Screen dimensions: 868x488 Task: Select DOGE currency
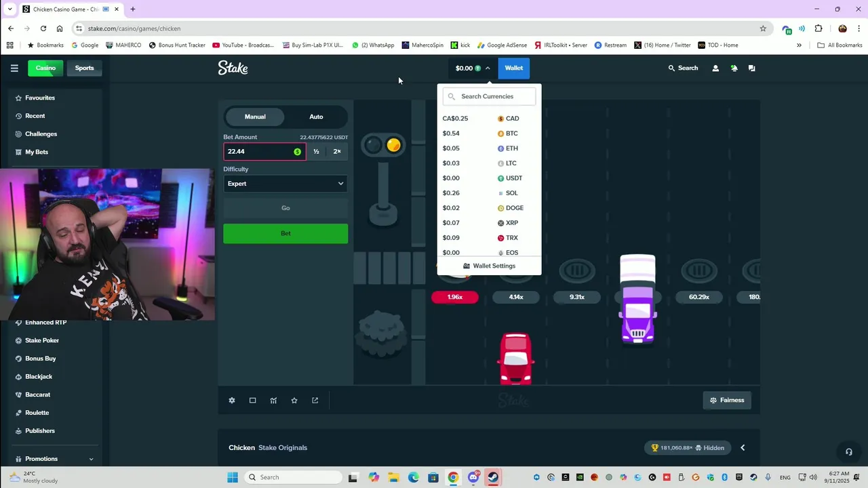pos(489,208)
